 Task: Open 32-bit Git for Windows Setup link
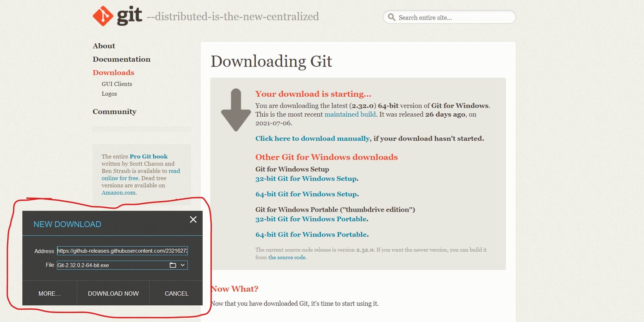click(306, 178)
